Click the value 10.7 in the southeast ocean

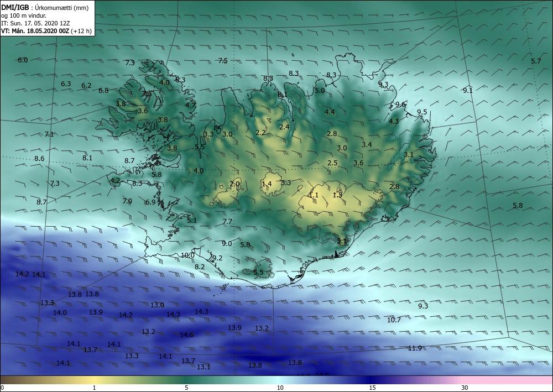[394, 320]
